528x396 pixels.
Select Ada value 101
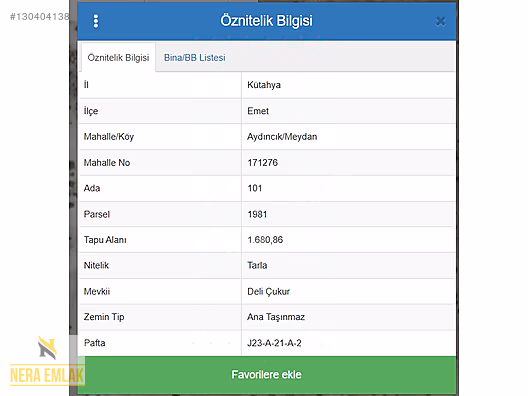click(x=255, y=188)
